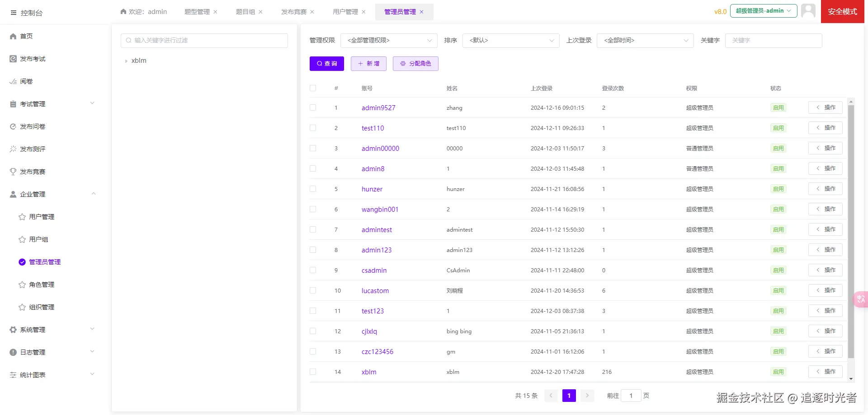Click the 阅卷 grading icon
Image resolution: width=868 pixels, height=415 pixels.
(x=13, y=81)
